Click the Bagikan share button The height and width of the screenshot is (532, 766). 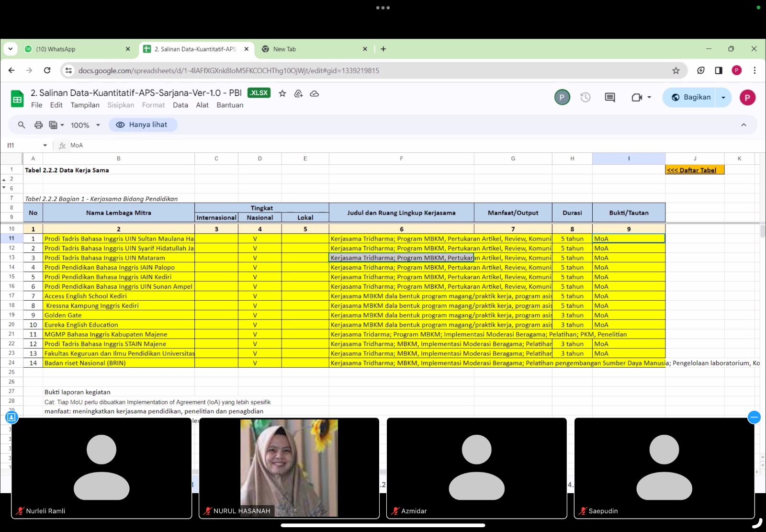(x=690, y=97)
